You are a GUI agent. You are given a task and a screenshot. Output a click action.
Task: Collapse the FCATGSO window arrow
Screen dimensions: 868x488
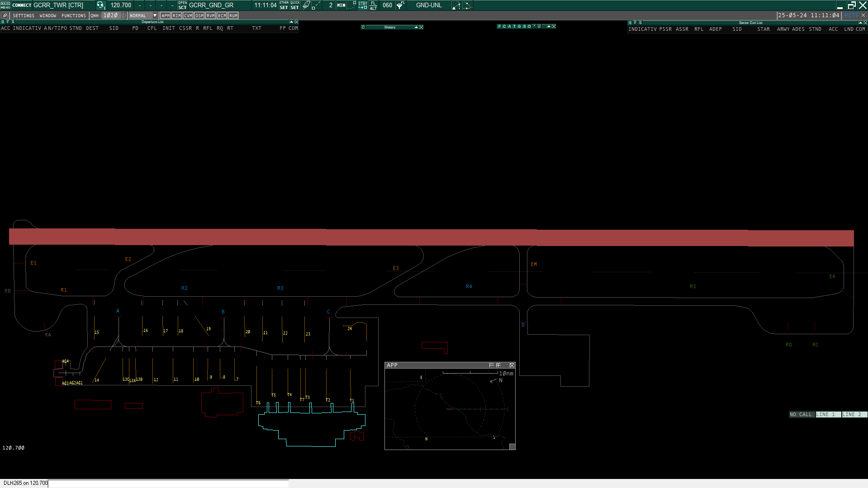[x=549, y=26]
